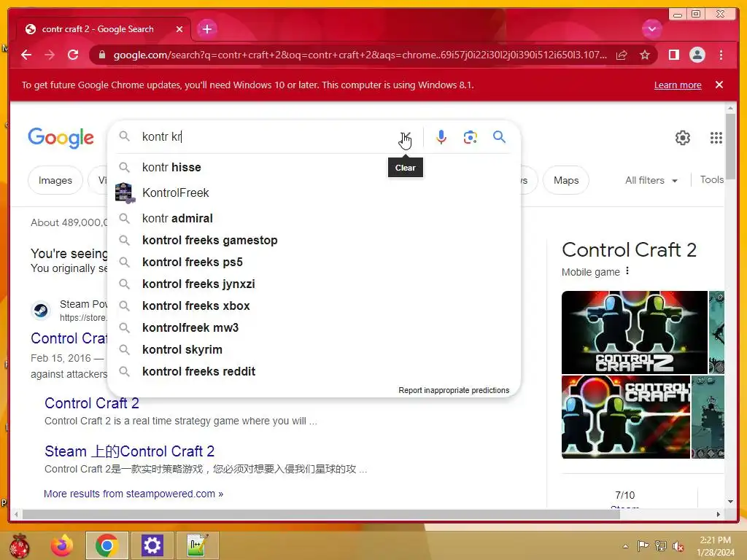This screenshot has height=560, width=747.
Task: Choose kontrol freeks ps5 suggestion
Action: tap(314, 262)
